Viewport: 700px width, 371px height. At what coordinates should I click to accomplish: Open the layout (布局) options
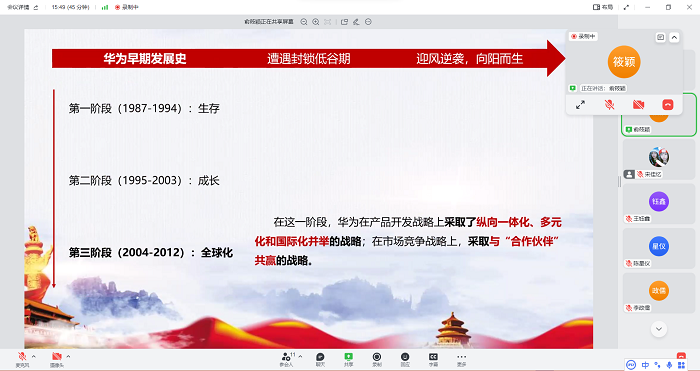tap(603, 7)
